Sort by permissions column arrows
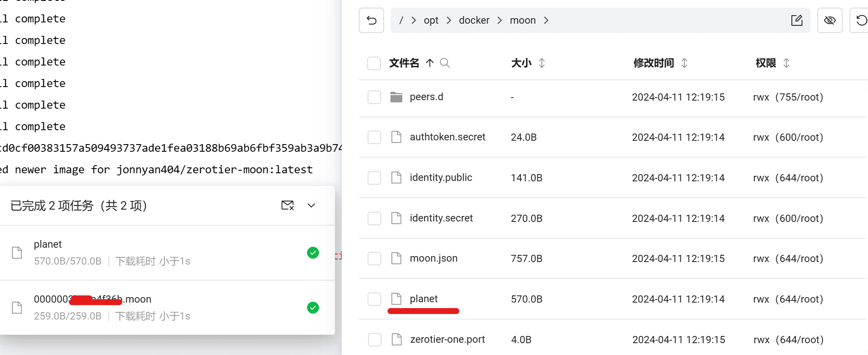Screen dimensions: 868x355 [x=786, y=63]
